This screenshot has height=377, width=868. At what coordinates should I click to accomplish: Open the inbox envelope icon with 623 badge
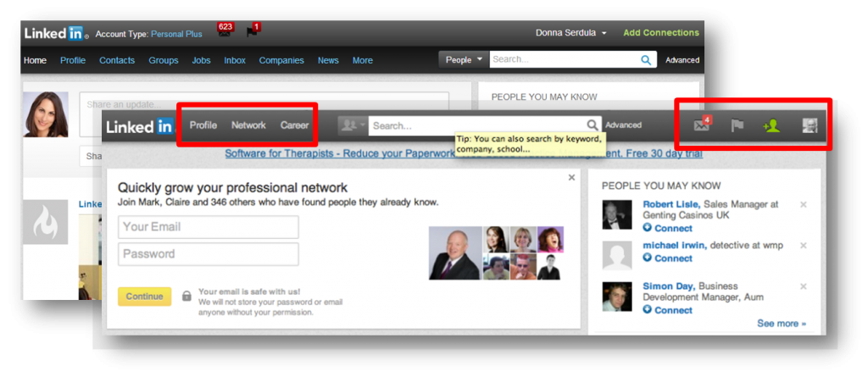pos(224,33)
